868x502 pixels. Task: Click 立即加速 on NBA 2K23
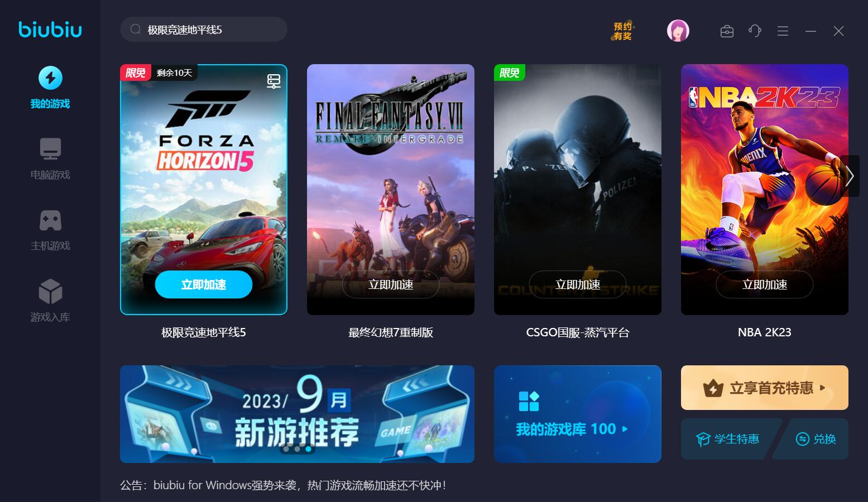point(765,284)
